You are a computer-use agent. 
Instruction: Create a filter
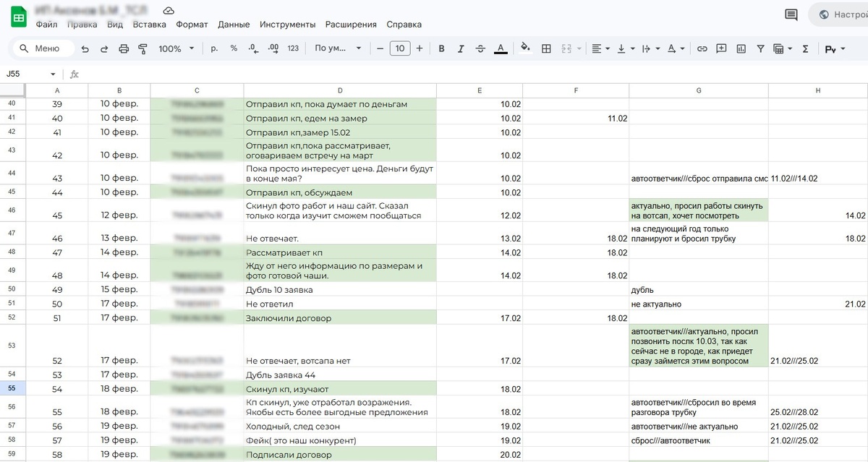pyautogui.click(x=760, y=48)
